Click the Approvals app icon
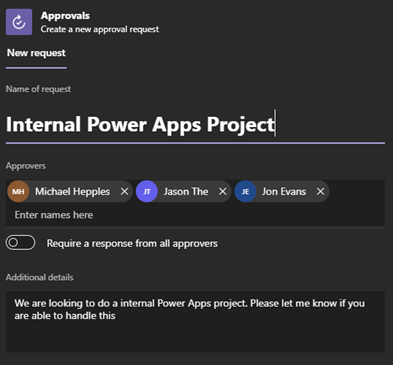The width and height of the screenshot is (393, 365). (x=19, y=22)
